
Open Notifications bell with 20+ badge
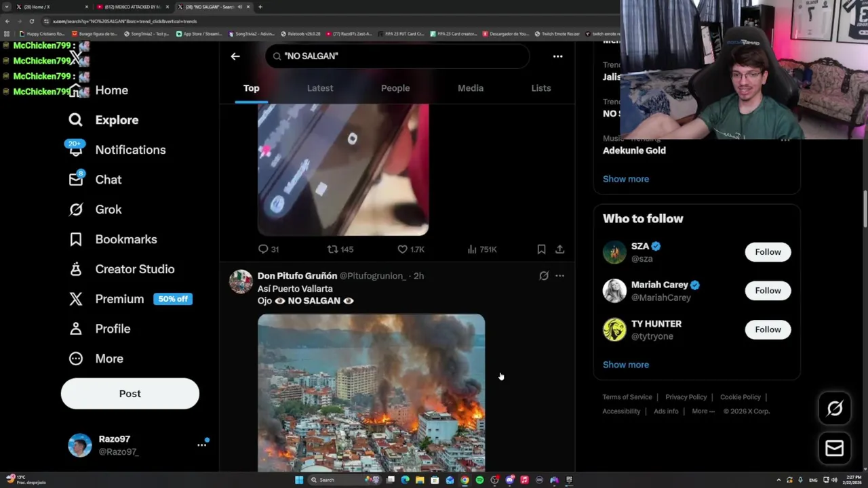117,150
